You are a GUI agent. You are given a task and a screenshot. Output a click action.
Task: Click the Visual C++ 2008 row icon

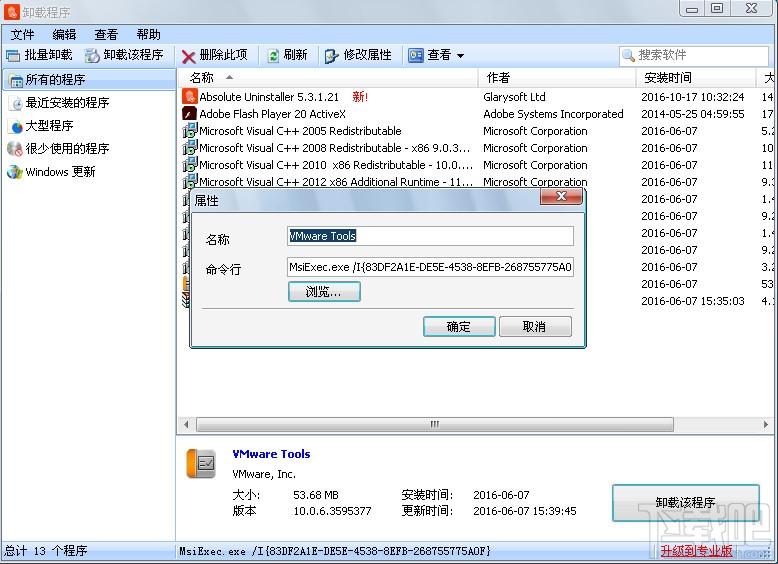click(190, 148)
